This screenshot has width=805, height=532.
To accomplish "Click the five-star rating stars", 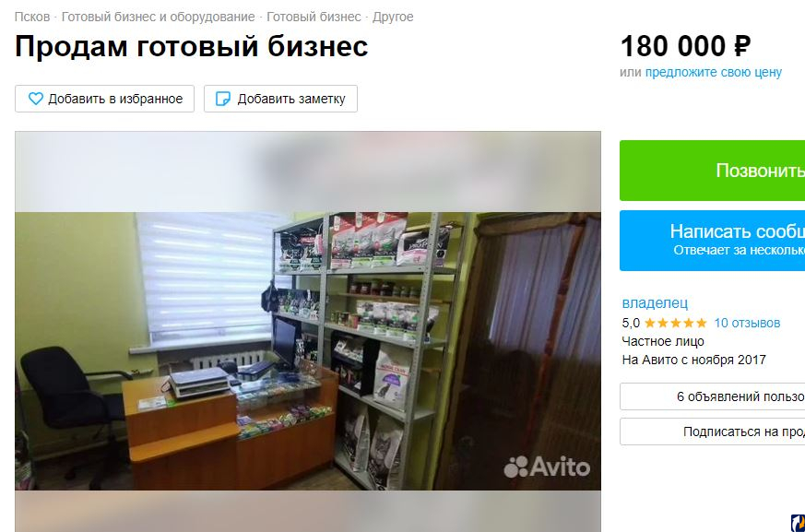I will click(675, 323).
